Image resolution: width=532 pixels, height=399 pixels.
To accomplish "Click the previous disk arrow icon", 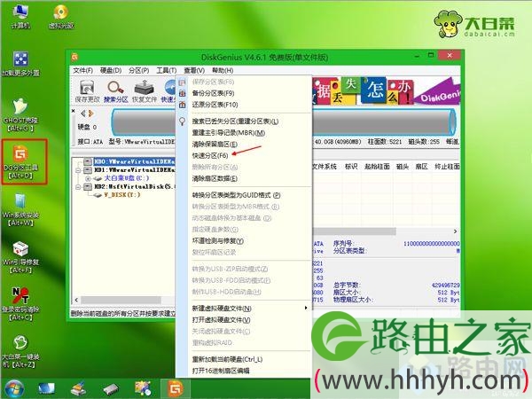I will click(x=83, y=113).
